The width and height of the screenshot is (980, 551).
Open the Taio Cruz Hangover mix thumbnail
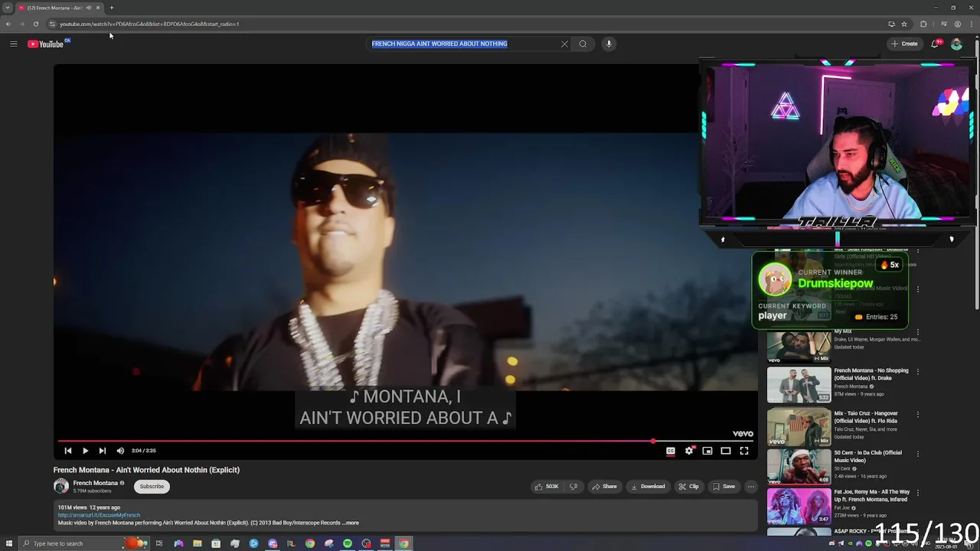[799, 428]
